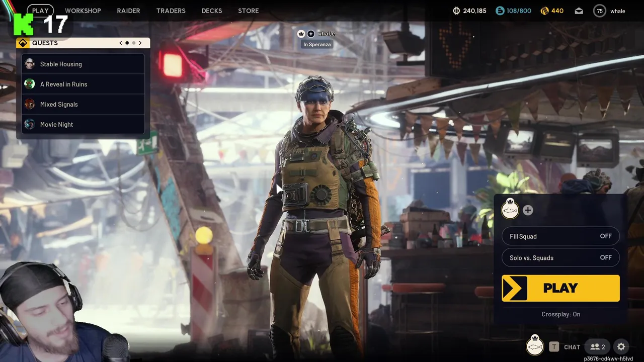Click the QUESTS panel header title

click(45, 43)
